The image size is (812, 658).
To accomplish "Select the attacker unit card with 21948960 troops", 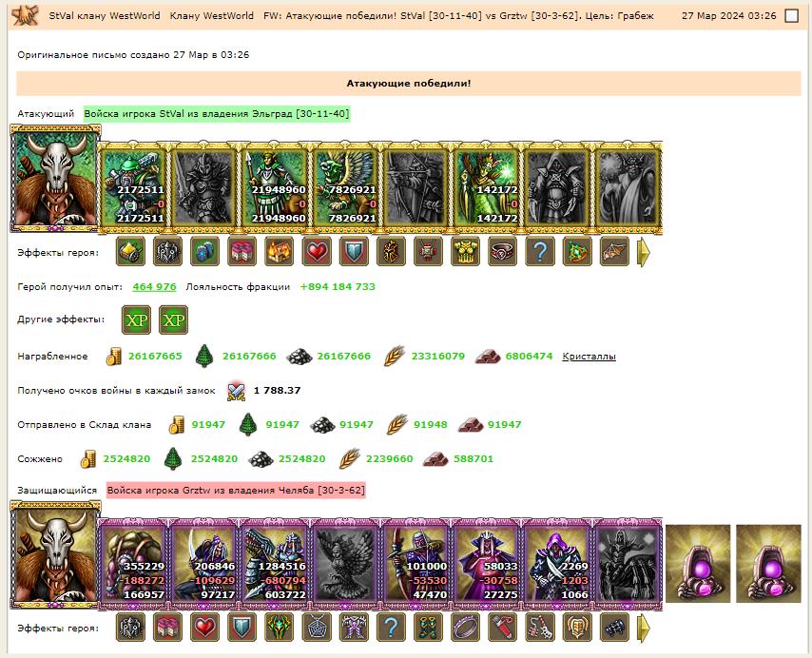I will click(x=276, y=186).
